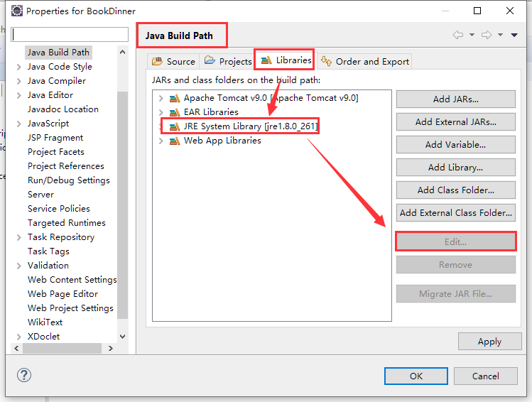Image resolution: width=532 pixels, height=402 pixels.
Task: Click the Web App Libraries icon
Action: 175,141
